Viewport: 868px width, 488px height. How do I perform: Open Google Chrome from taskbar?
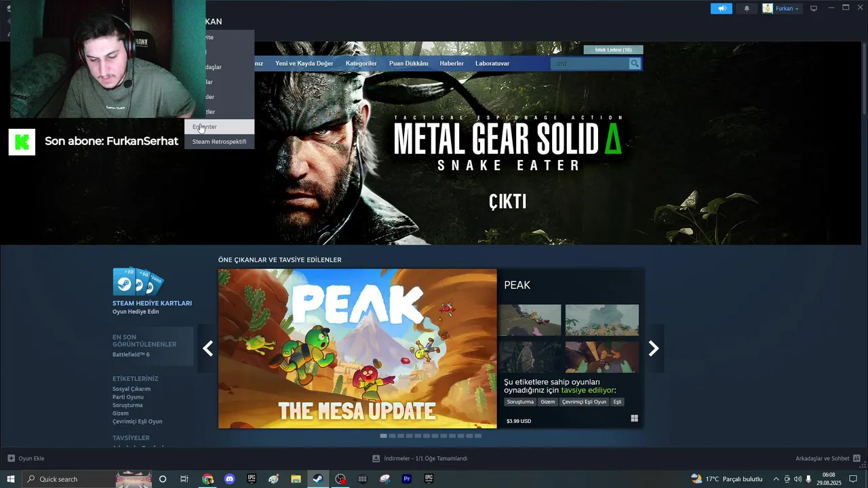(x=208, y=479)
